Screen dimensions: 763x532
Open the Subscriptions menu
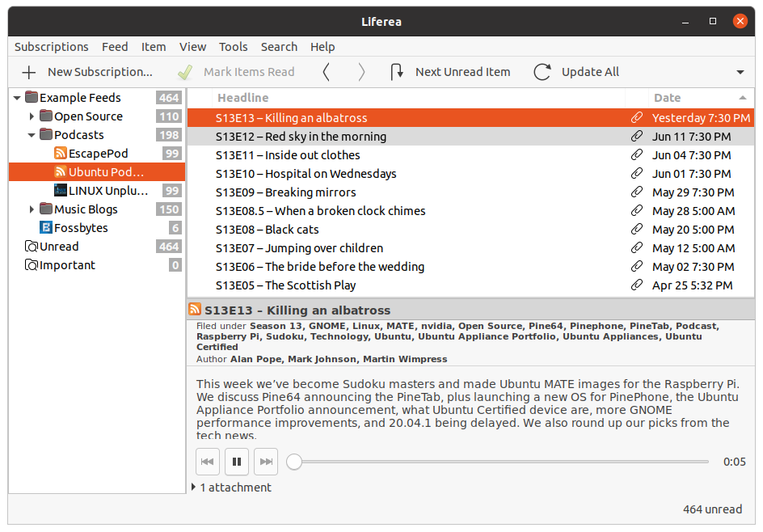coord(52,47)
